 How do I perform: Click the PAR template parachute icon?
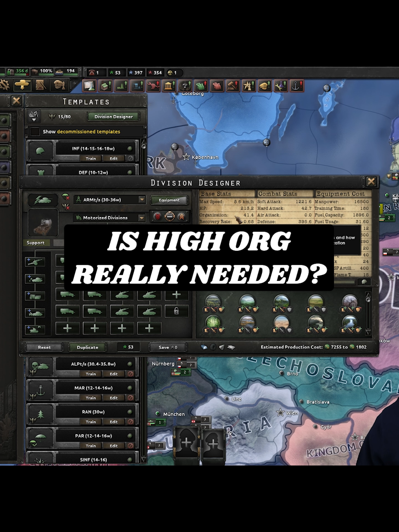click(x=40, y=439)
